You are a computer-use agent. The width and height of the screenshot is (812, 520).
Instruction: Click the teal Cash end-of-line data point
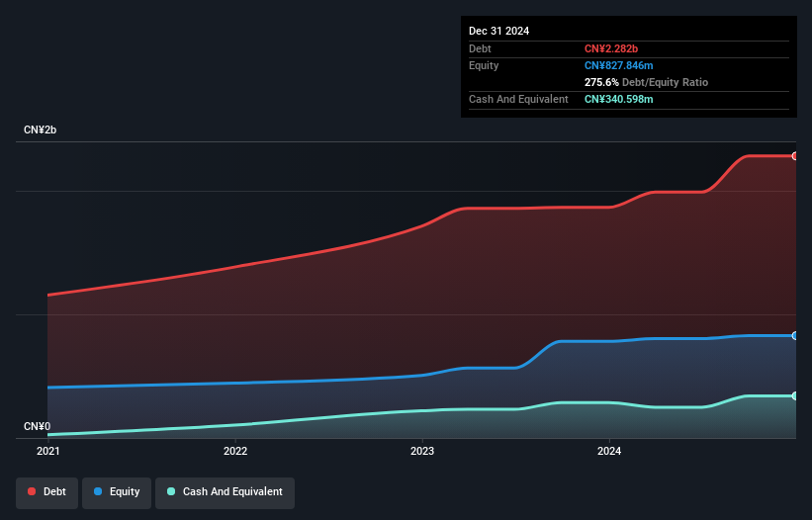pyautogui.click(x=795, y=395)
